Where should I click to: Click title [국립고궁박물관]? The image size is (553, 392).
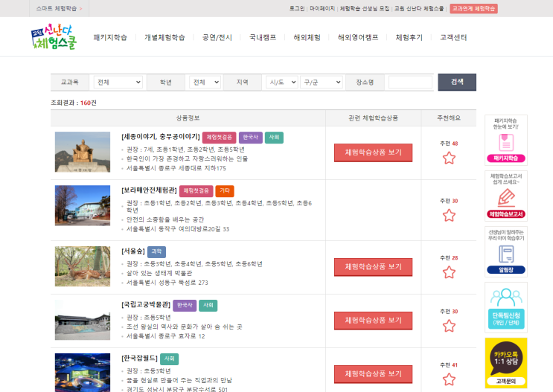point(146,304)
